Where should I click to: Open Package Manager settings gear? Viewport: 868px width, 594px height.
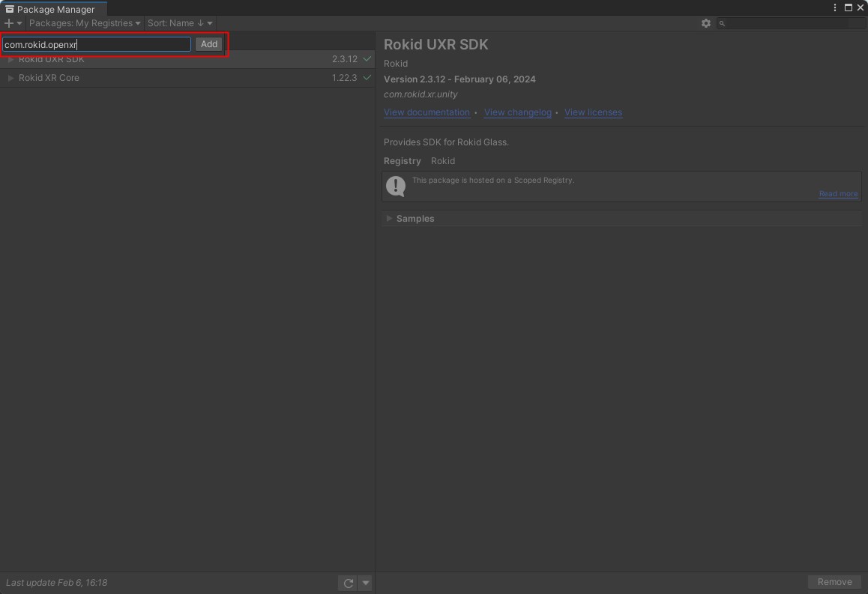click(706, 23)
